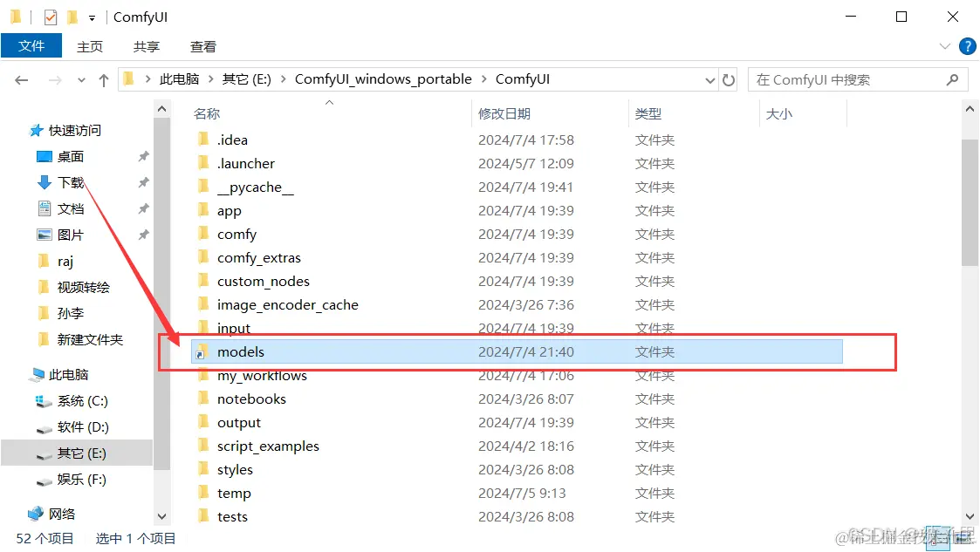Click ComfyUI_windows_portable in the breadcrumb path
This screenshot has height=552, width=980.
point(383,78)
